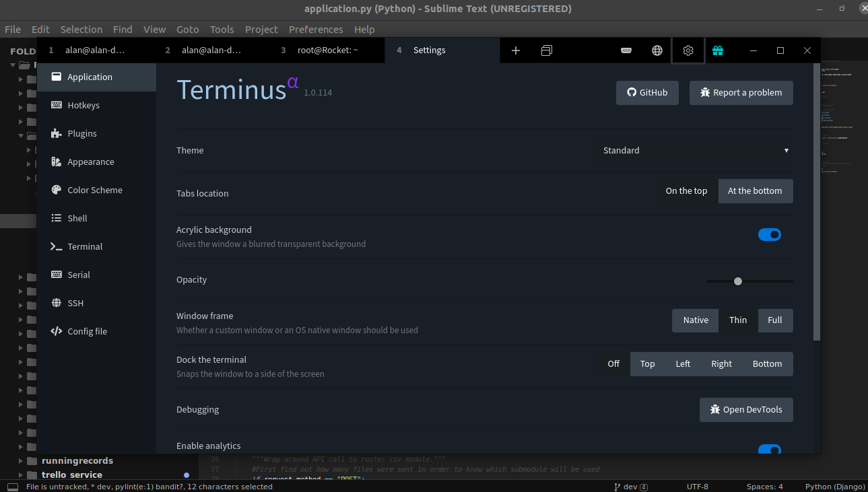The image size is (868, 492).
Task: Open the Theme dropdown
Action: 694,150
